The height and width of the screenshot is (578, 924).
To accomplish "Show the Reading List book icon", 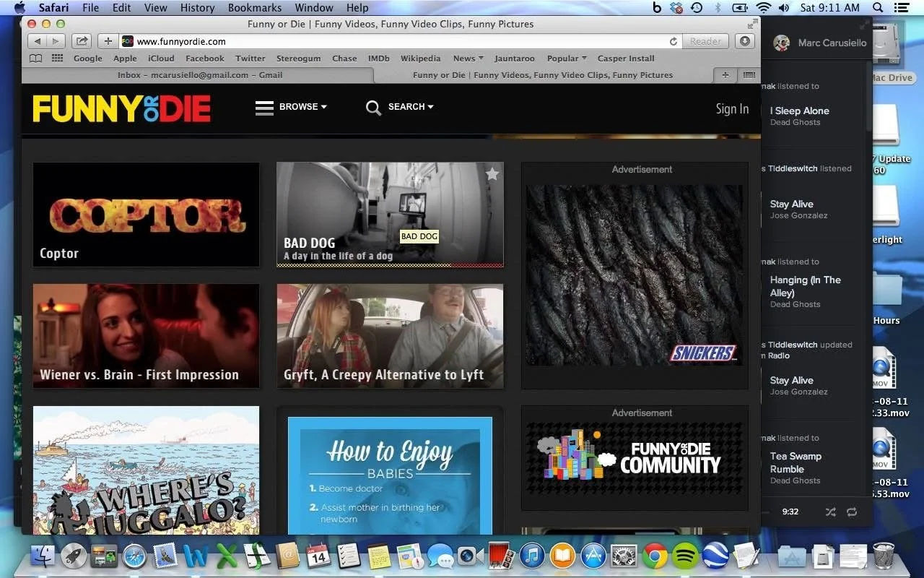I will (x=35, y=59).
